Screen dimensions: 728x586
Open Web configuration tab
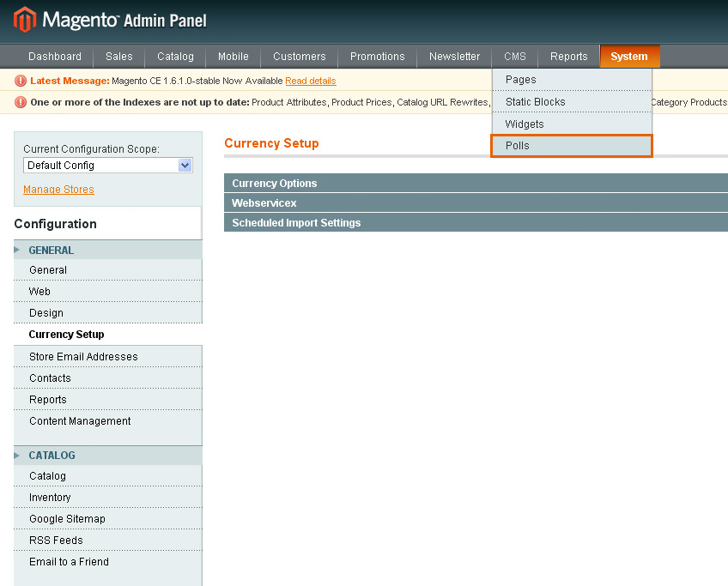point(108,292)
